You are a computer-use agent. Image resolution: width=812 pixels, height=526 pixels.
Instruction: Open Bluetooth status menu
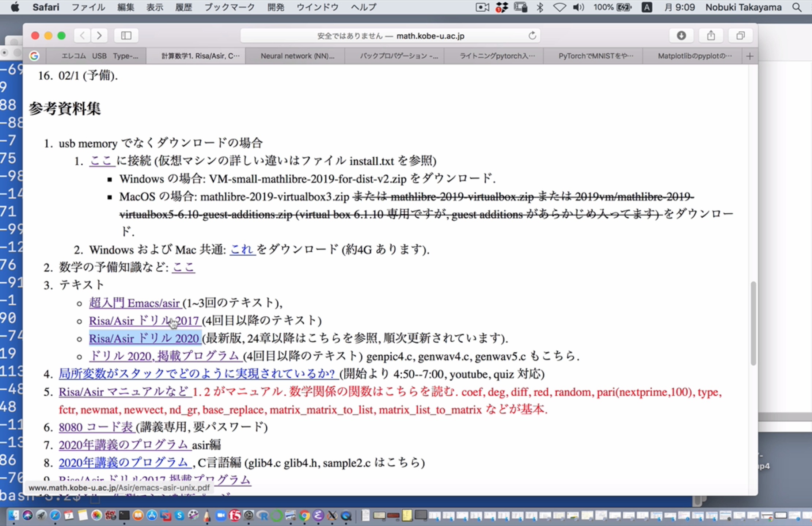(x=540, y=7)
